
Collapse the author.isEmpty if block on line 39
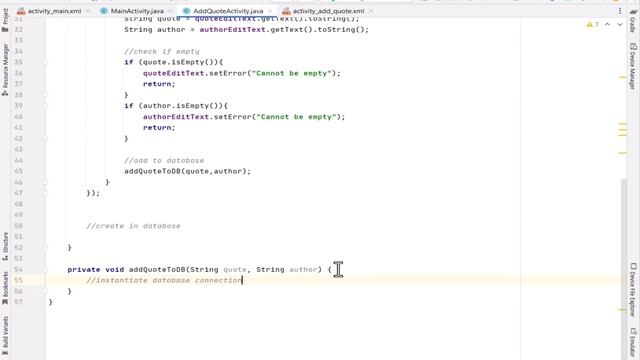(x=45, y=106)
